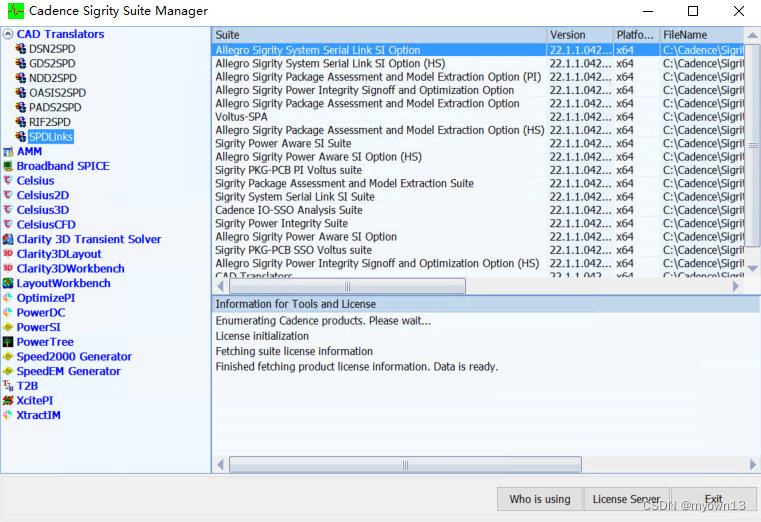Select the PowerSI tree item label
The height and width of the screenshot is (522, 761).
(39, 327)
